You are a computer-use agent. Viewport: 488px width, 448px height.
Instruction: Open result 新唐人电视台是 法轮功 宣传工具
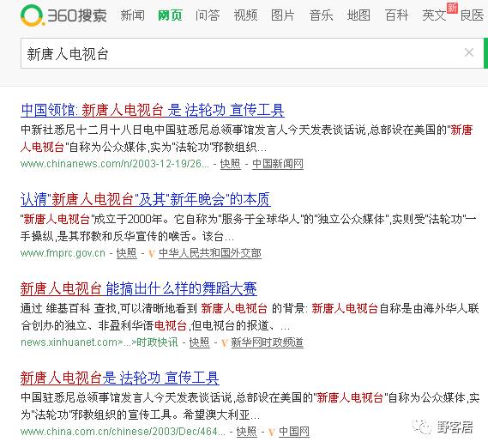(x=120, y=378)
